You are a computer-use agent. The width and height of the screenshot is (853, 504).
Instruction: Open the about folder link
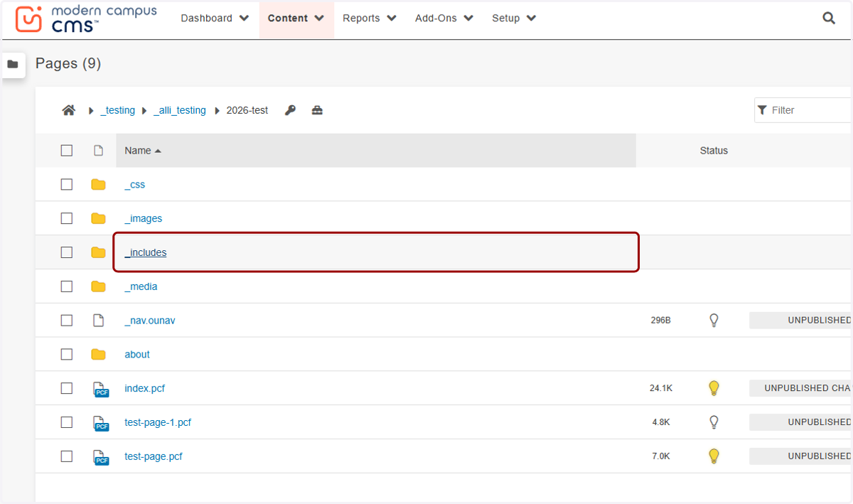137,354
